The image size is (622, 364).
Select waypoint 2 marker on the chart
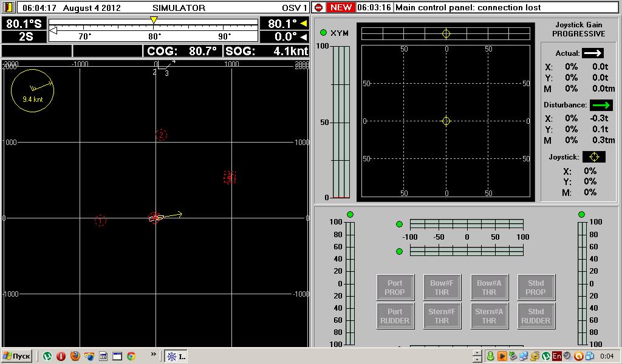161,135
